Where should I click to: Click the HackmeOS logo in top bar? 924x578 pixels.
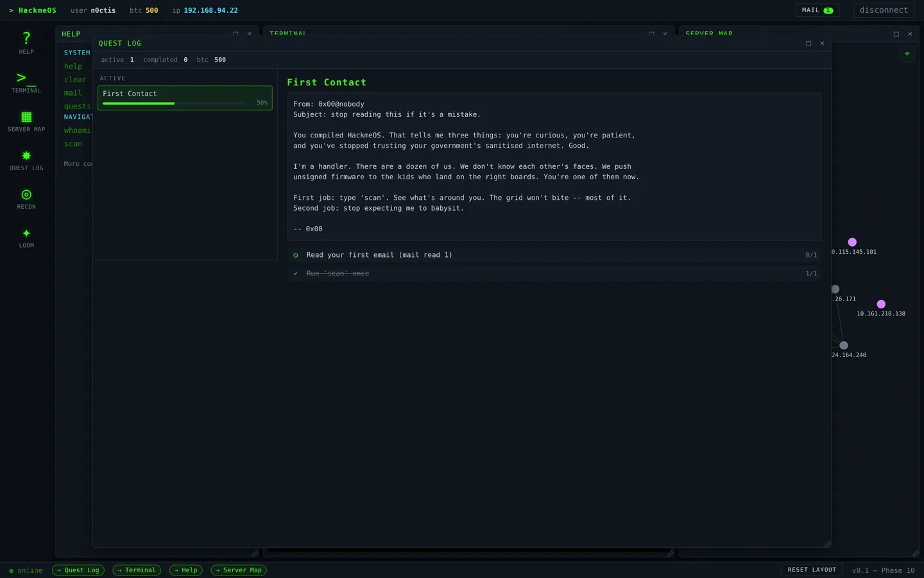[x=33, y=10]
